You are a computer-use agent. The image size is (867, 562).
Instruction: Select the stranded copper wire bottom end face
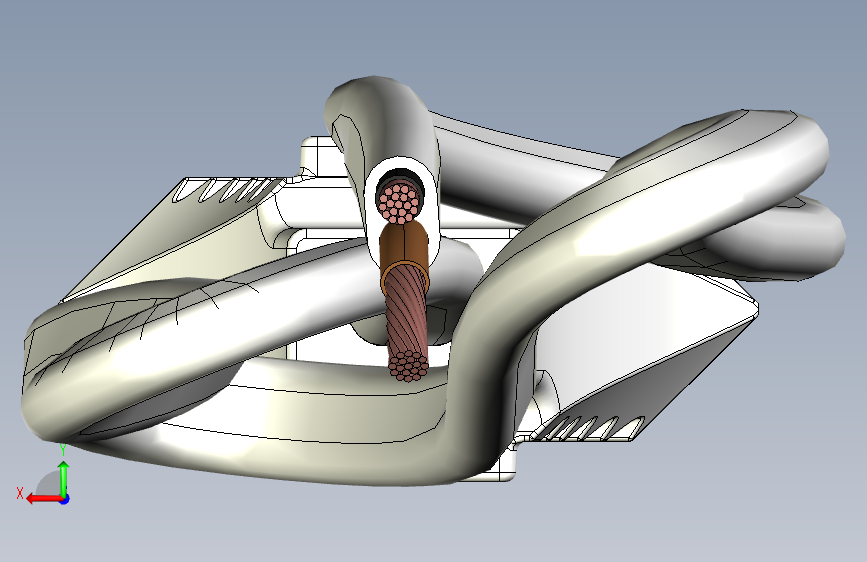tap(408, 365)
